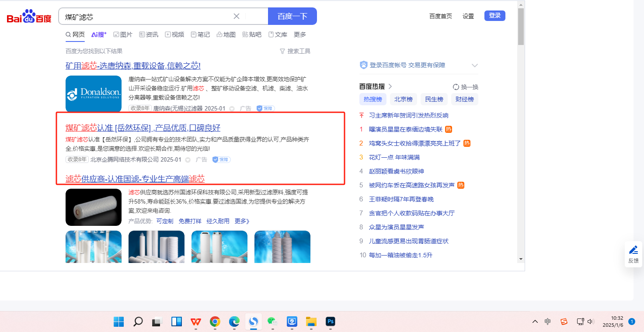The width and height of the screenshot is (644, 332).
Task: Open the 煤矿滤芯认准 [岳然环保] result link
Action: tap(143, 128)
